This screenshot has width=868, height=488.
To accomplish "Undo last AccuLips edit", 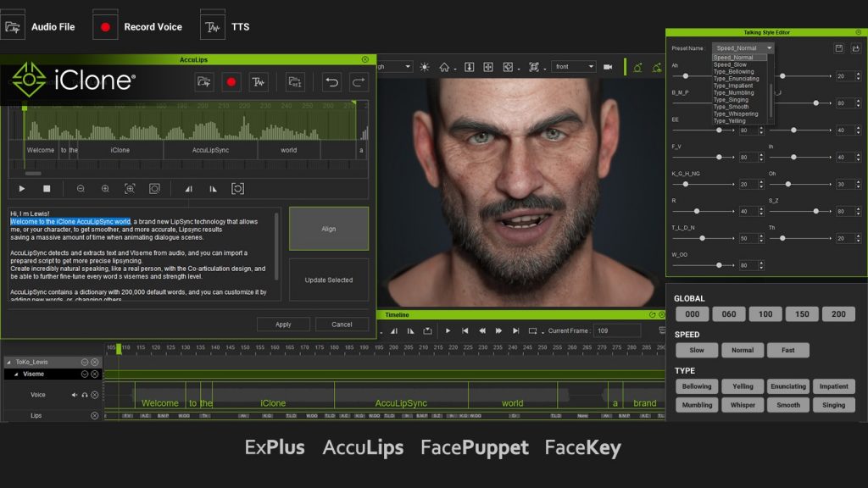I will [331, 82].
